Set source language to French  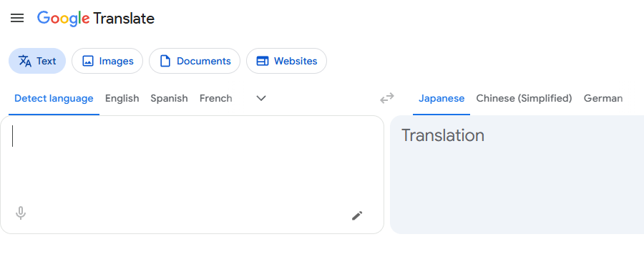215,99
